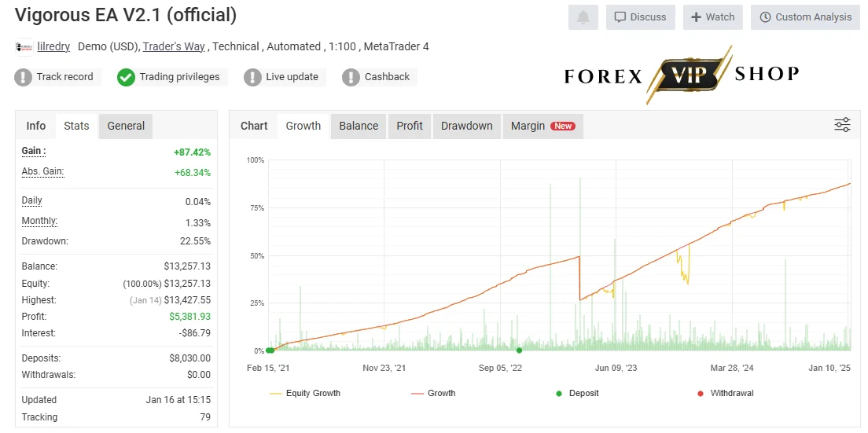Click the green Trading privileges checkmark
Viewport: 868px width, 433px height.
coord(127,77)
